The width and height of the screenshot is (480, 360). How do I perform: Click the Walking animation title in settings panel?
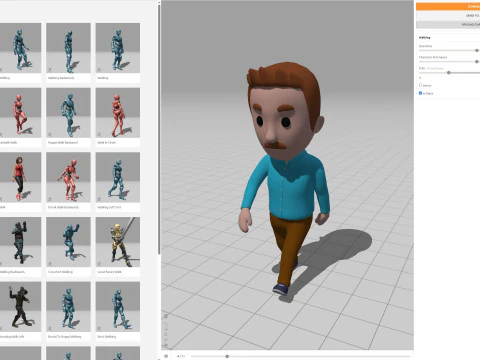click(425, 38)
